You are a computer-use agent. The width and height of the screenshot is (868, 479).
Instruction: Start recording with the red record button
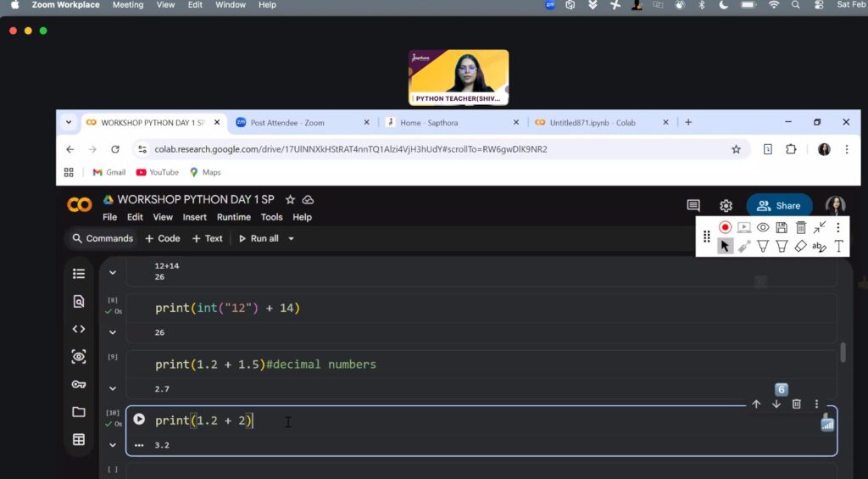(725, 227)
